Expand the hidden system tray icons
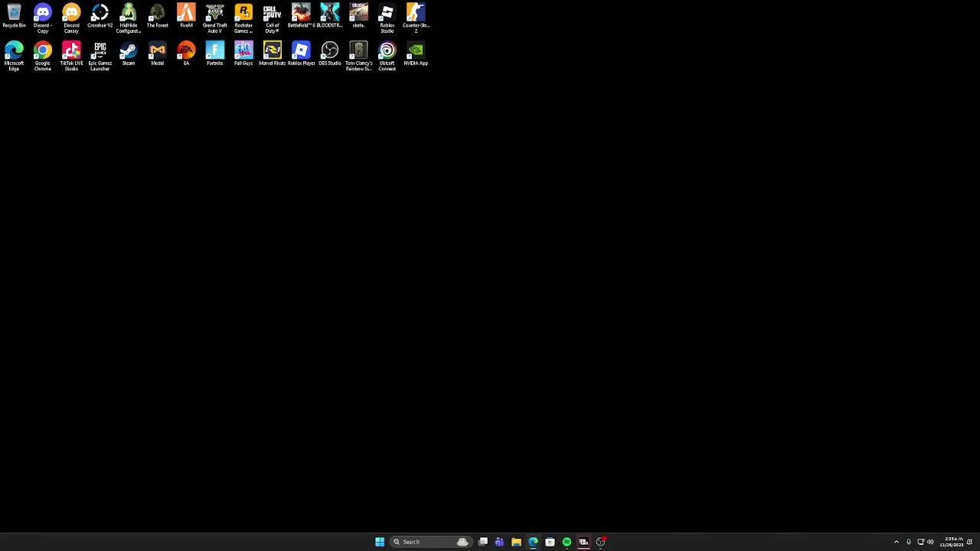The height and width of the screenshot is (551, 980). pos(897,542)
